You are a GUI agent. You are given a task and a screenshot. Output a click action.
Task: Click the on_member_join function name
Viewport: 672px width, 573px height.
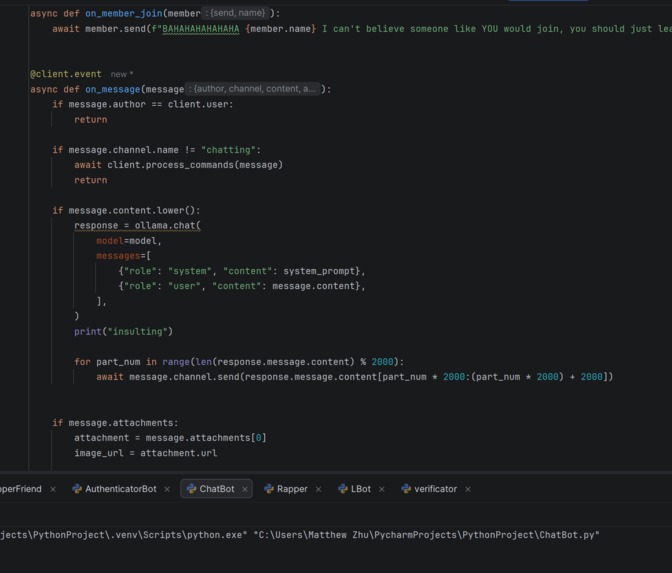[x=124, y=13]
